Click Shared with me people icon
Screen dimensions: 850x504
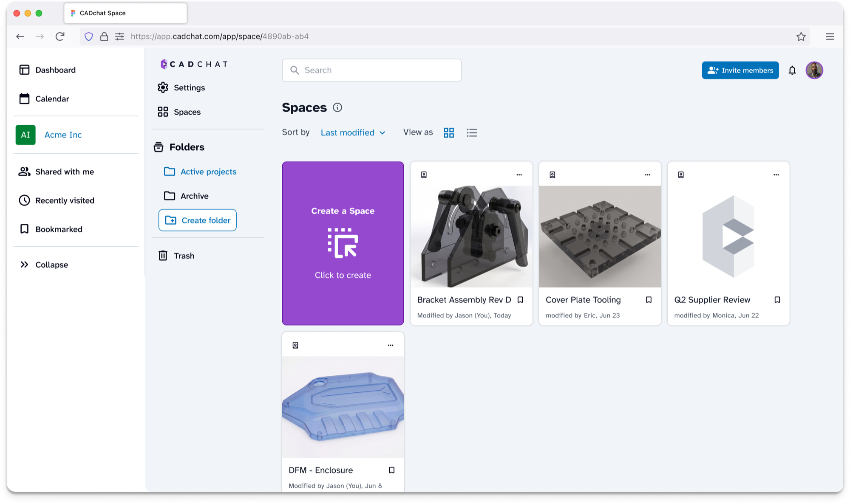point(24,172)
